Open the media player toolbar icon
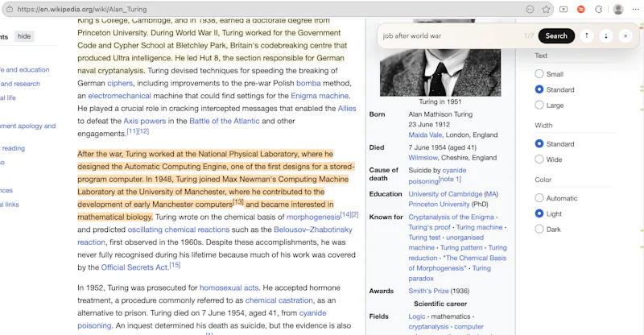Image resolution: width=644 pixels, height=335 pixels. [x=563, y=9]
